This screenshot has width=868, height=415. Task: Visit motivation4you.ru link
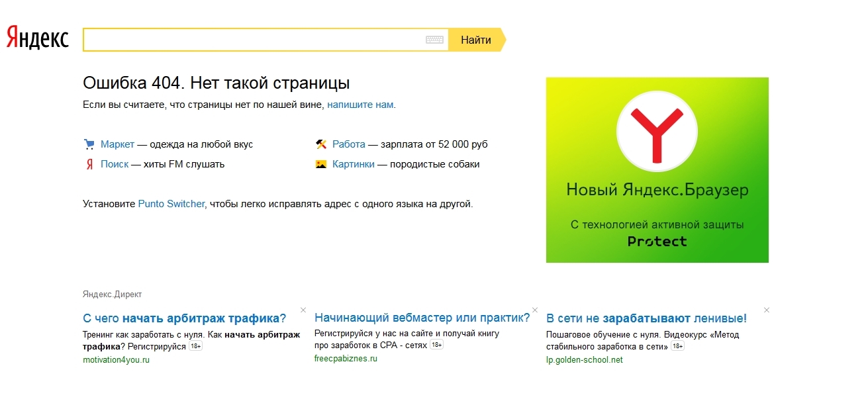pyautogui.click(x=117, y=360)
